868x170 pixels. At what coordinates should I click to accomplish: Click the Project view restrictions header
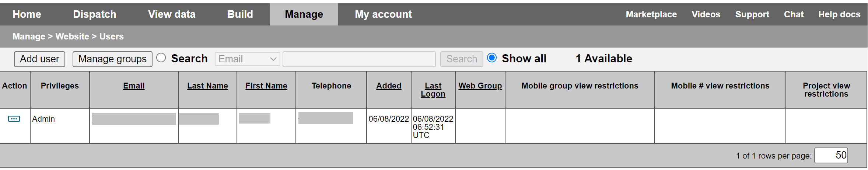coord(826,90)
